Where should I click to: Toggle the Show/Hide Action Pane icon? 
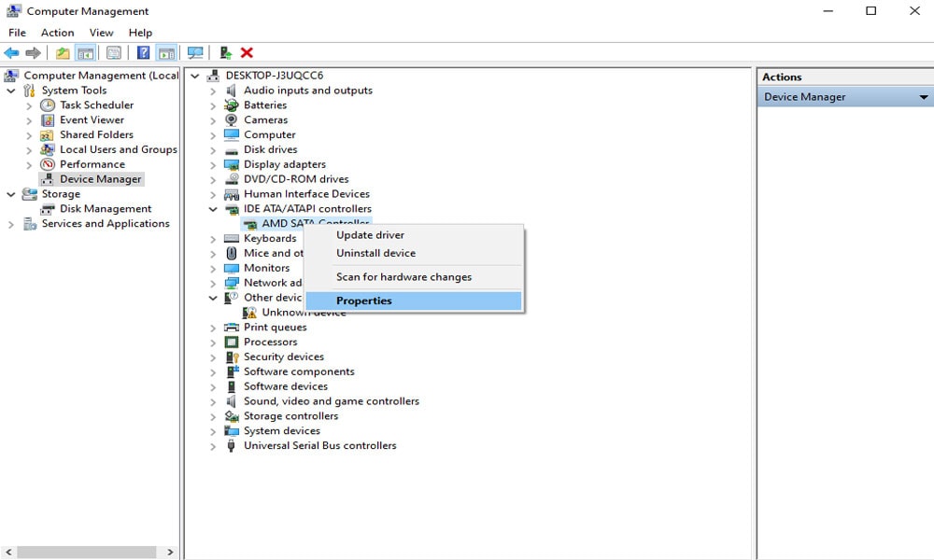[166, 53]
